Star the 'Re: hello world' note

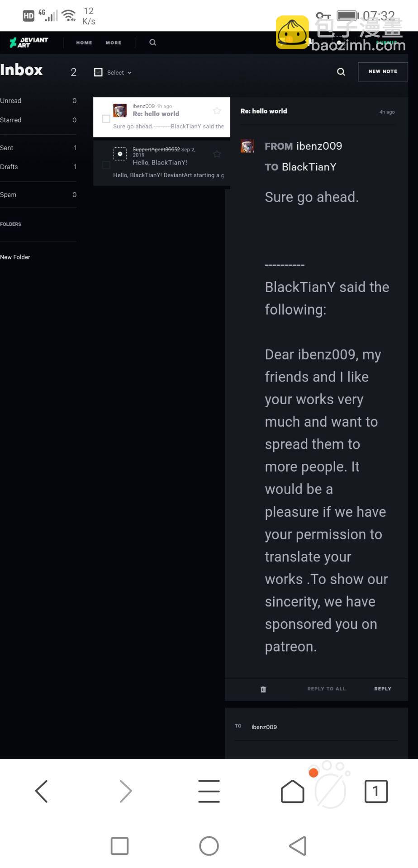[x=217, y=111]
